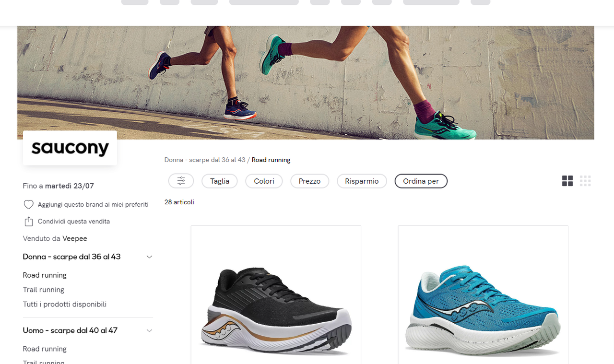Select Trail running under Donna
Screen dimensions: 614x364
coord(44,290)
